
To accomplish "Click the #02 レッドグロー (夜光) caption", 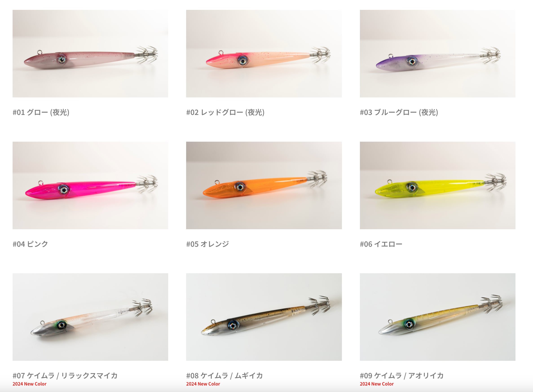I will point(225,112).
